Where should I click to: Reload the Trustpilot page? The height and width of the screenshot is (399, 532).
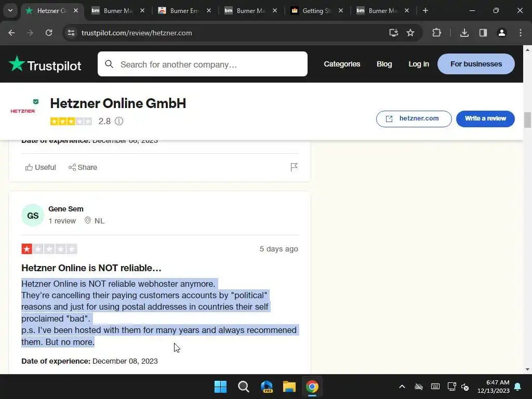click(x=49, y=33)
